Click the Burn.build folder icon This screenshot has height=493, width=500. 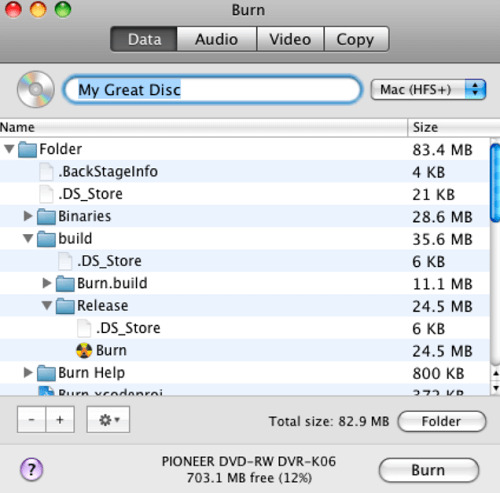(x=65, y=284)
